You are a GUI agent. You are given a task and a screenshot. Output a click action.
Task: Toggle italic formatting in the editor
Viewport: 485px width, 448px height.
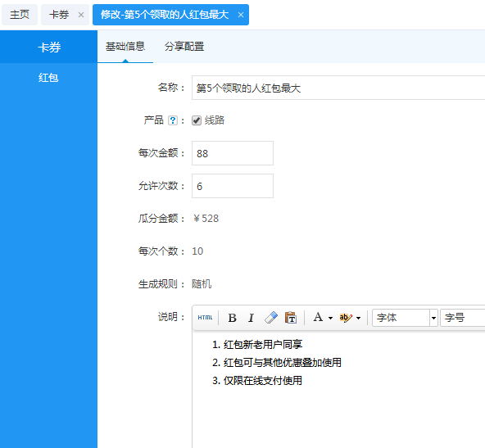(251, 318)
